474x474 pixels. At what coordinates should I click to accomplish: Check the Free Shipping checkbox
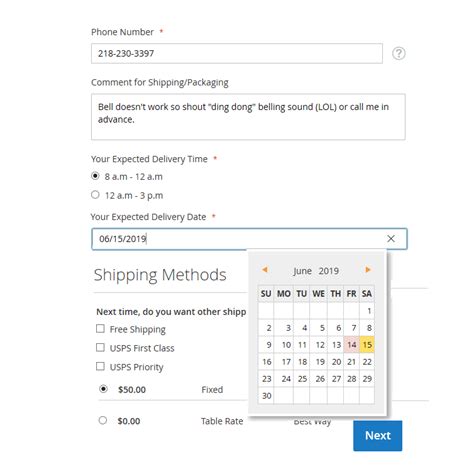pyautogui.click(x=100, y=329)
